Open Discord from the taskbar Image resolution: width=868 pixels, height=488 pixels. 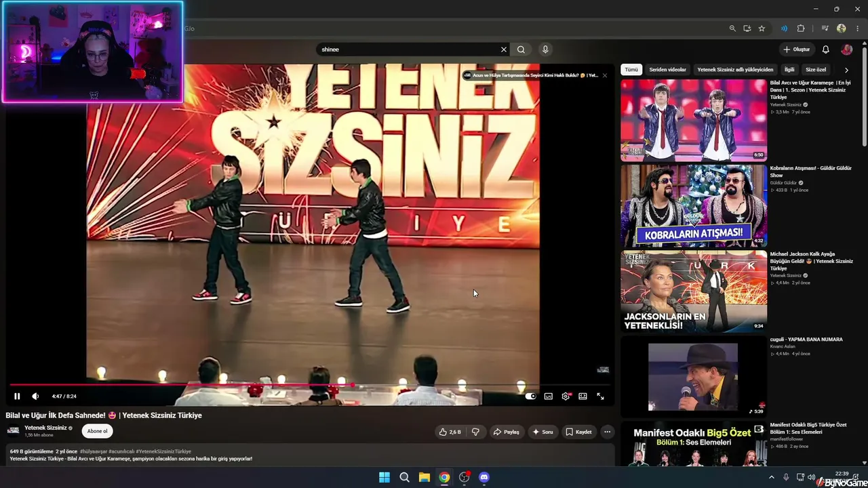tap(484, 477)
